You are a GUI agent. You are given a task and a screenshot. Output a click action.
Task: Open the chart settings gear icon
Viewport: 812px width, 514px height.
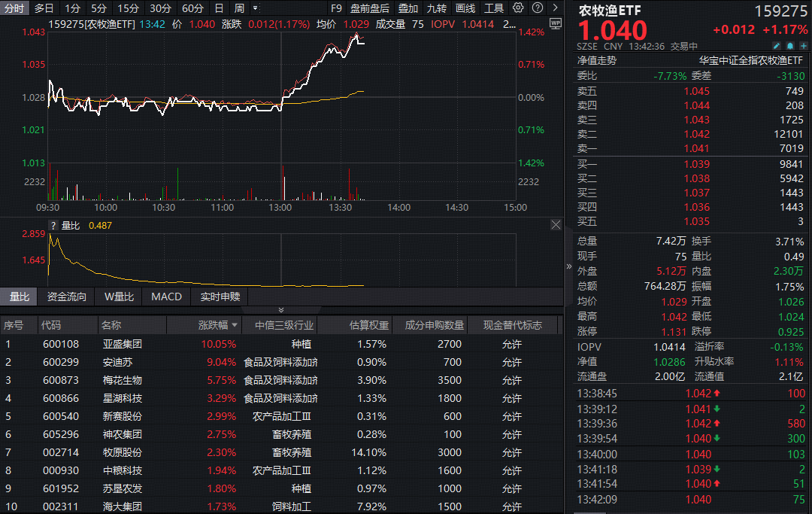tap(518, 8)
